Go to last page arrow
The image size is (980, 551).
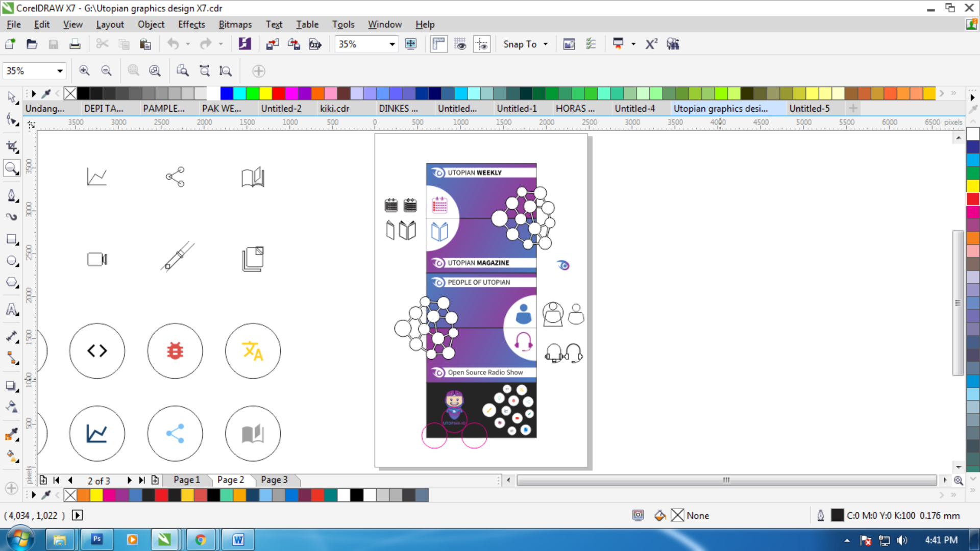(x=142, y=481)
